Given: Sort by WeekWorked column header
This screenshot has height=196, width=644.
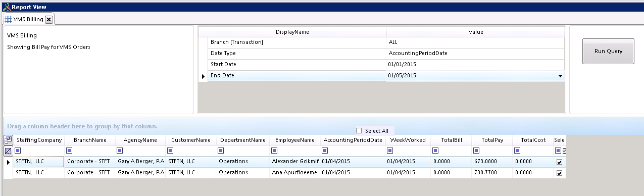Looking at the screenshot, I should 408,140.
